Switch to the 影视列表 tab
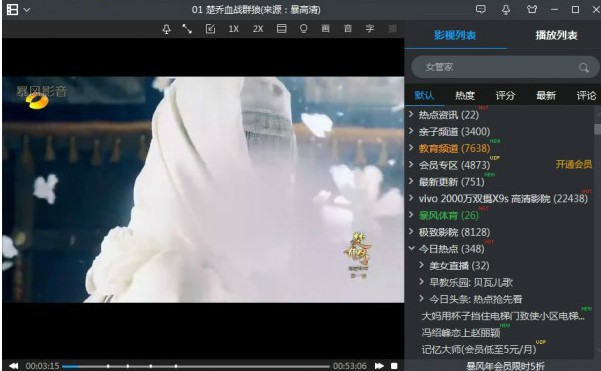601x371 pixels. pyautogui.click(x=455, y=36)
